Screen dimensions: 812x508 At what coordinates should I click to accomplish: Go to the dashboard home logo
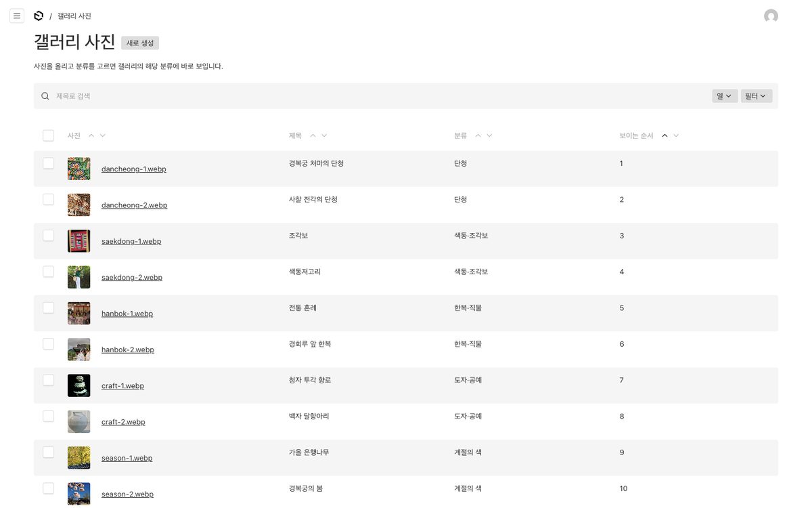pyautogui.click(x=39, y=16)
